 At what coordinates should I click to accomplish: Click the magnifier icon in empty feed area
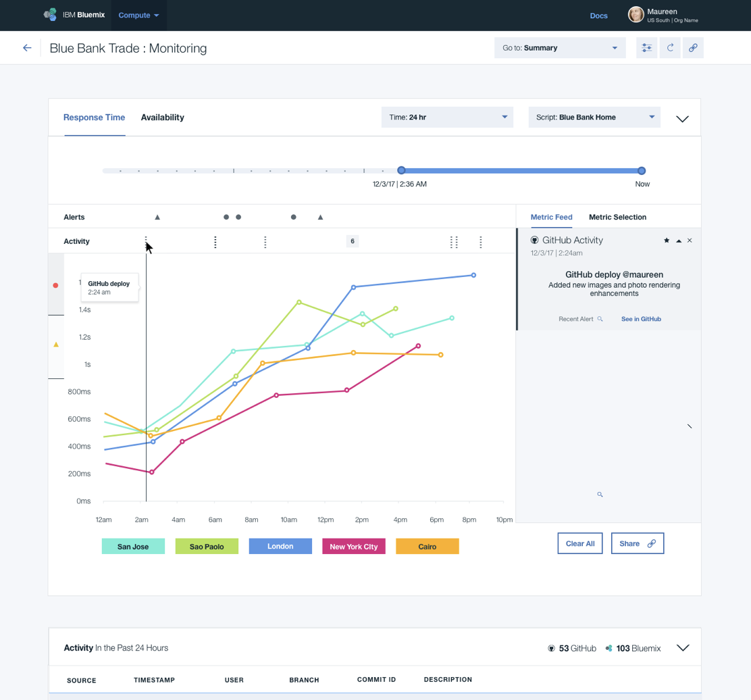tap(600, 495)
